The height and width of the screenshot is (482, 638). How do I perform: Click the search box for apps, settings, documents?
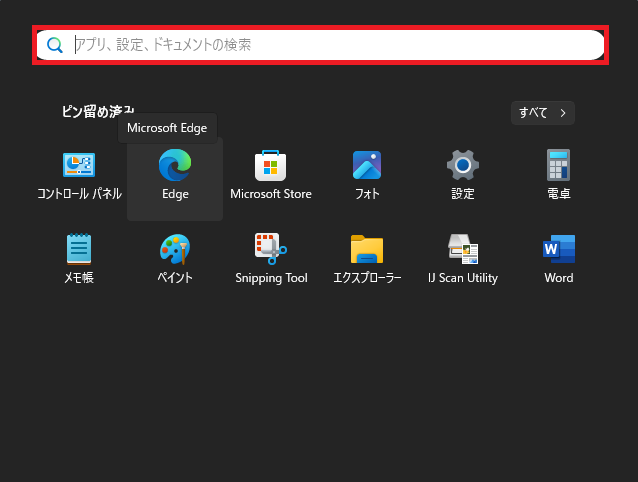coord(320,45)
